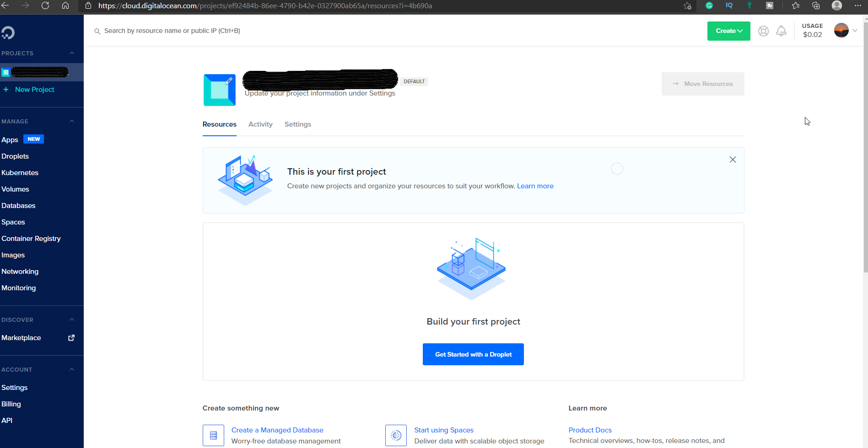Screen dimensions: 868x448
Task: Click the browser address bar URL
Action: pos(265,6)
